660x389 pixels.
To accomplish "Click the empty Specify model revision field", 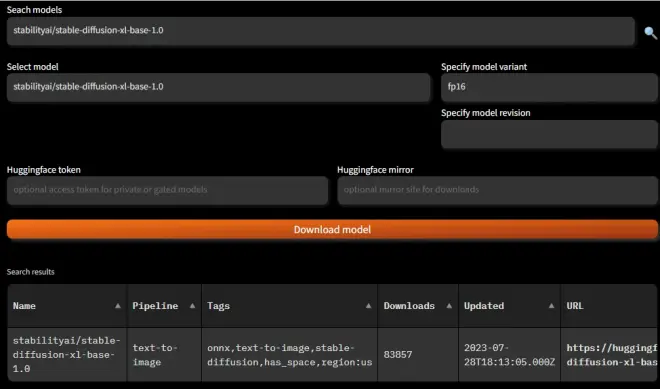I will coord(549,134).
